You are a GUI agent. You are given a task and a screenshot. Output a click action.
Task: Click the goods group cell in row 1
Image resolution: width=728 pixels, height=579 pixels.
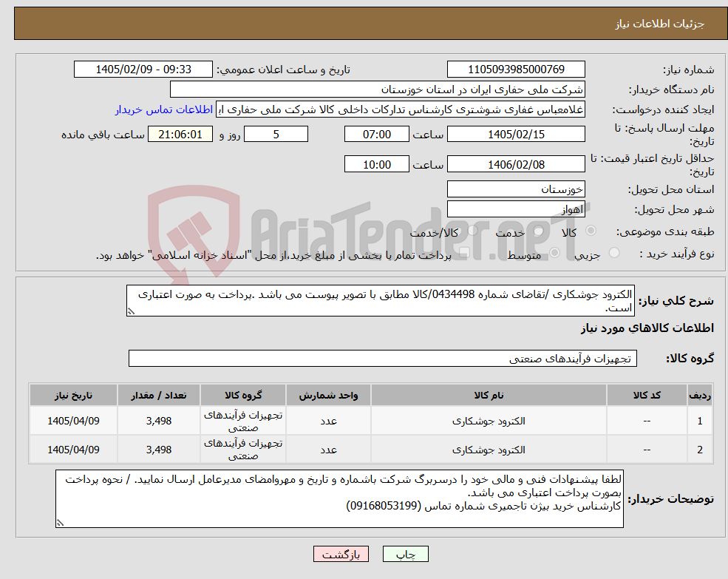(243, 421)
